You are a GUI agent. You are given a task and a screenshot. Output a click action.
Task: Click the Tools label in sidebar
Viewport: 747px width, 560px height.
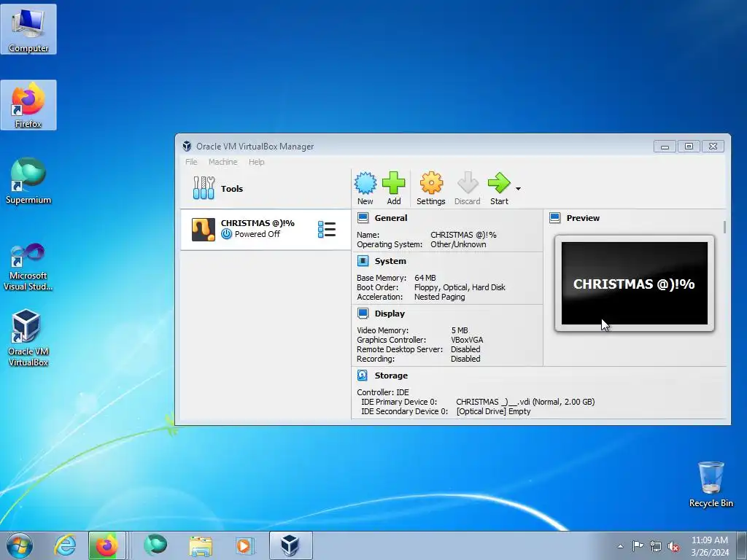232,189
